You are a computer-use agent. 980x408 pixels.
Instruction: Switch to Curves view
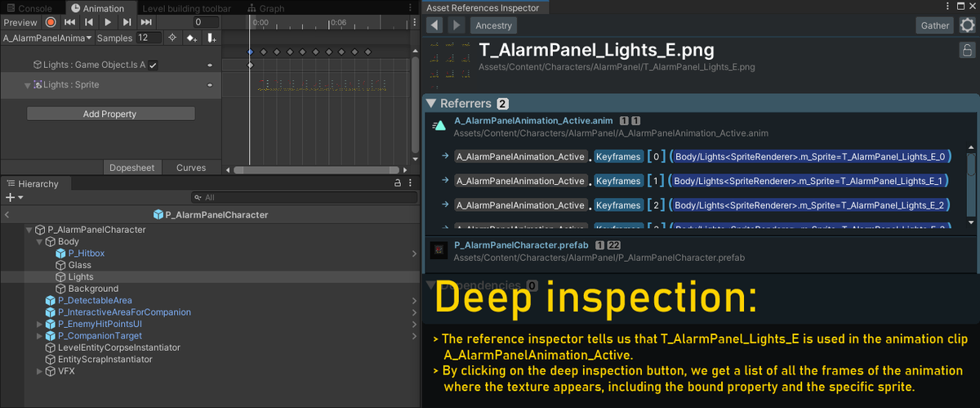(191, 168)
